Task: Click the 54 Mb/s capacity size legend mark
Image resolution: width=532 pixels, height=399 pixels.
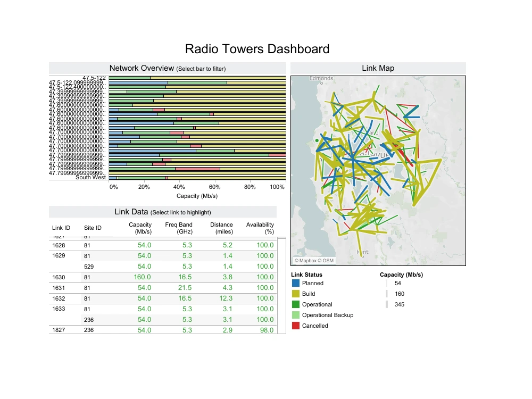Action: [x=388, y=284]
